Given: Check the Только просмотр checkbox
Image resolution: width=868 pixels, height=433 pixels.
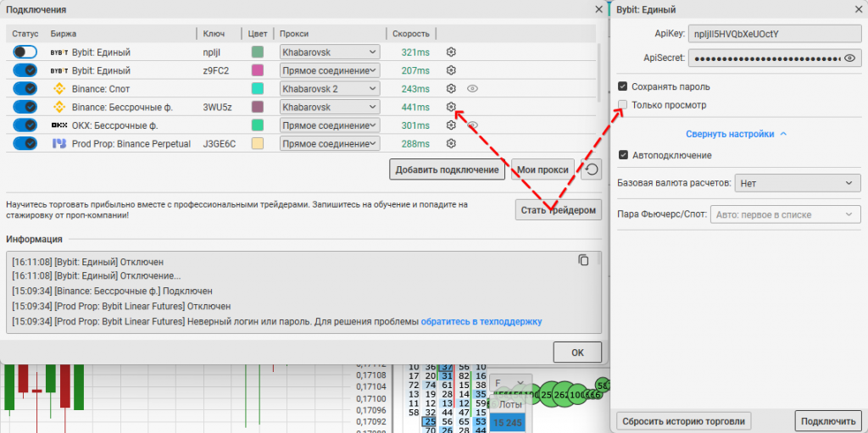Looking at the screenshot, I should pos(623,105).
